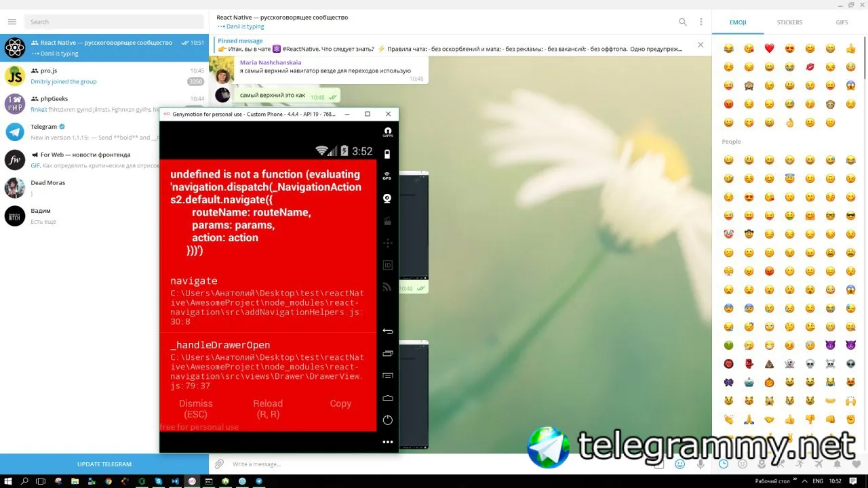Image resolution: width=868 pixels, height=488 pixels.
Task: Open the battery widget in Genymotion toolbar
Action: [388, 154]
